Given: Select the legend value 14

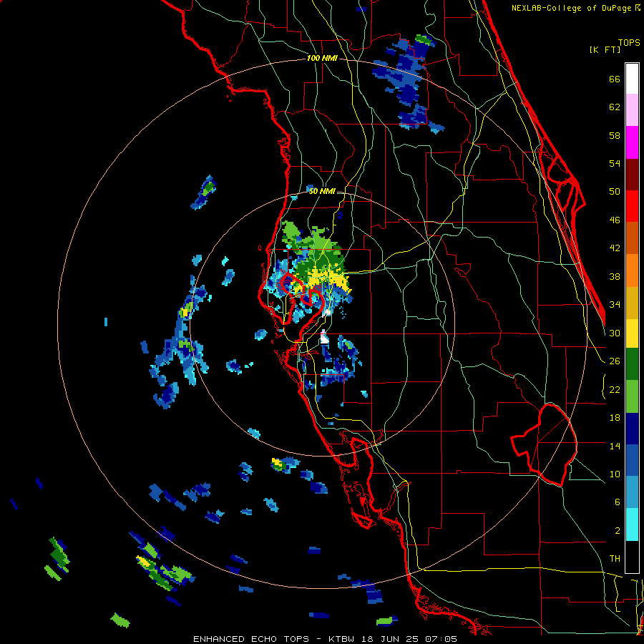Looking at the screenshot, I should click(615, 446).
